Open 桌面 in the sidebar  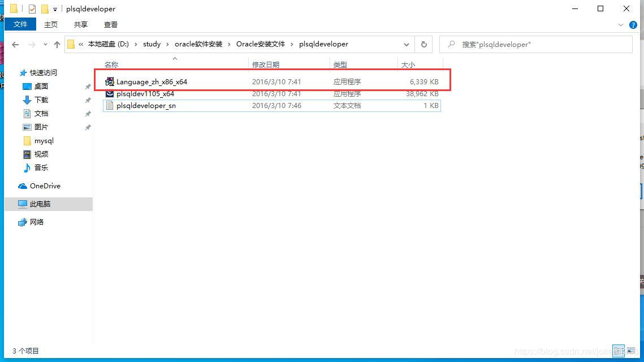[41, 87]
